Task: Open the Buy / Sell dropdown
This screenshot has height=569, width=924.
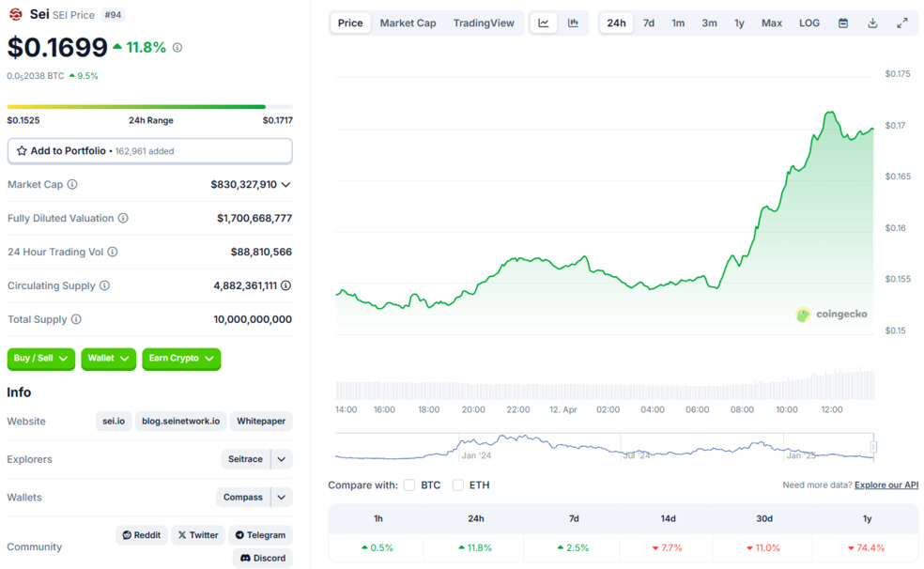Action: 40,358
